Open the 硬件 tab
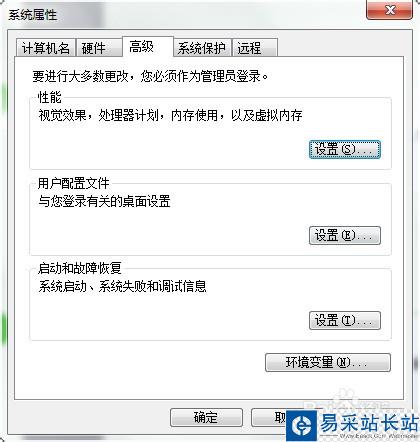 [98, 48]
